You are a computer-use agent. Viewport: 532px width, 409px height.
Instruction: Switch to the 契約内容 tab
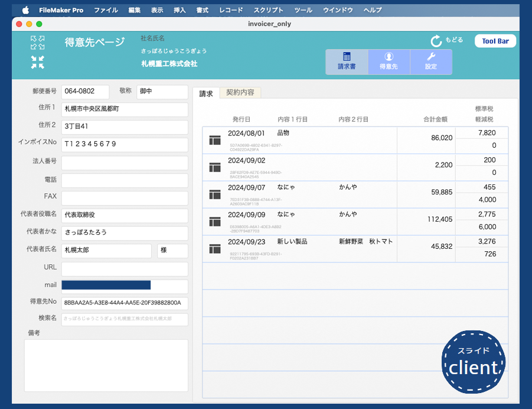[x=240, y=93]
